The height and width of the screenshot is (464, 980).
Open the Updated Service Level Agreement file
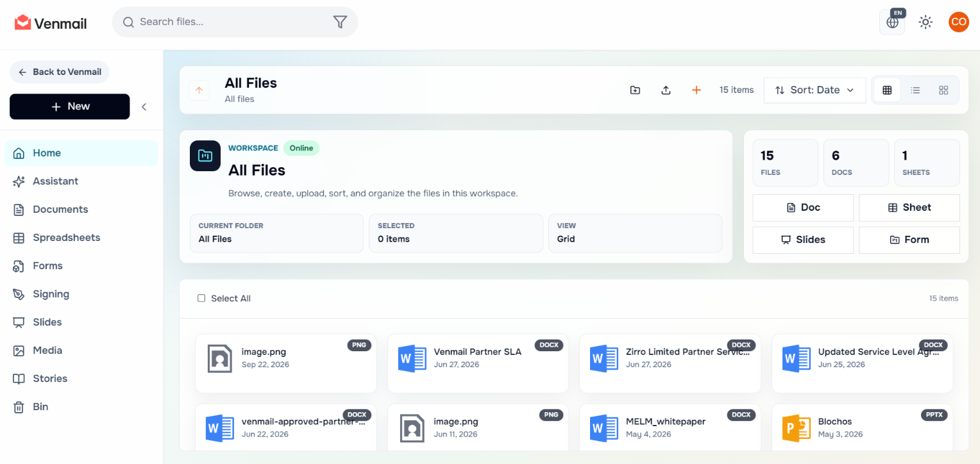click(x=863, y=363)
